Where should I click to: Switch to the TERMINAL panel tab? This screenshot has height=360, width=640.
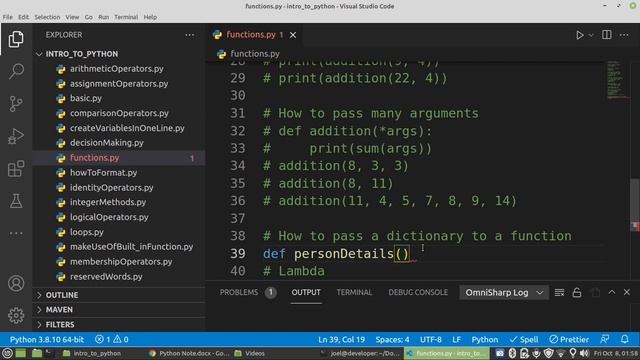[x=354, y=292]
